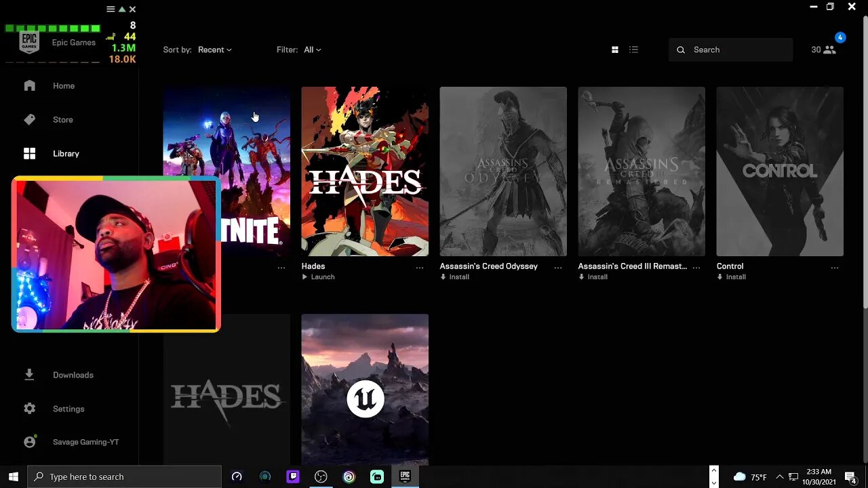868x488 pixels.
Task: Switch to grid view
Action: click(x=615, y=49)
